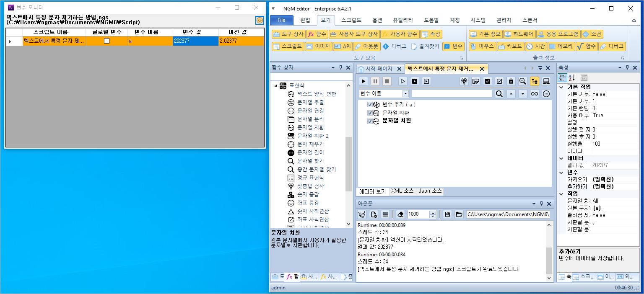Click the search magnifier next to search field

coord(499,94)
